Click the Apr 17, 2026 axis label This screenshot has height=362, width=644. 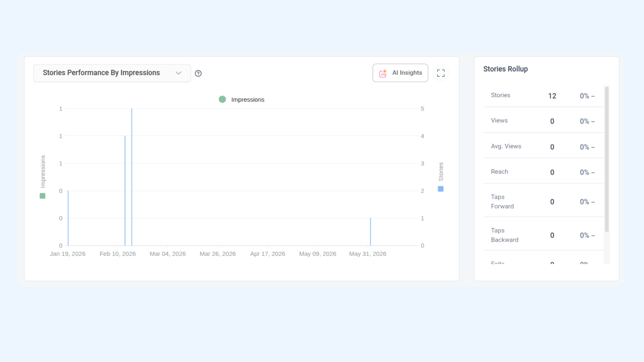pos(268,254)
